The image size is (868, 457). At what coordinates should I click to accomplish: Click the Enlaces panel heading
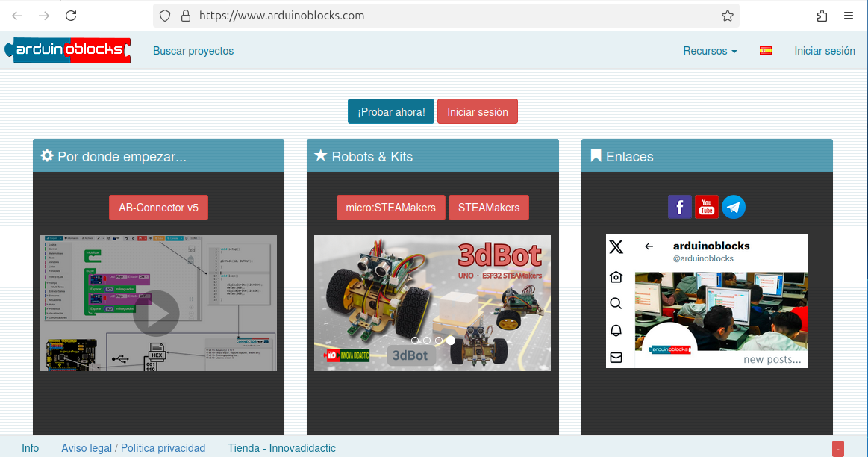click(x=629, y=157)
